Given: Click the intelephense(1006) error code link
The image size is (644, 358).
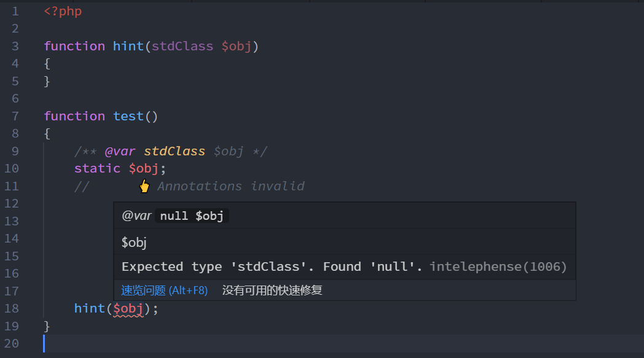Looking at the screenshot, I should coord(503,266).
